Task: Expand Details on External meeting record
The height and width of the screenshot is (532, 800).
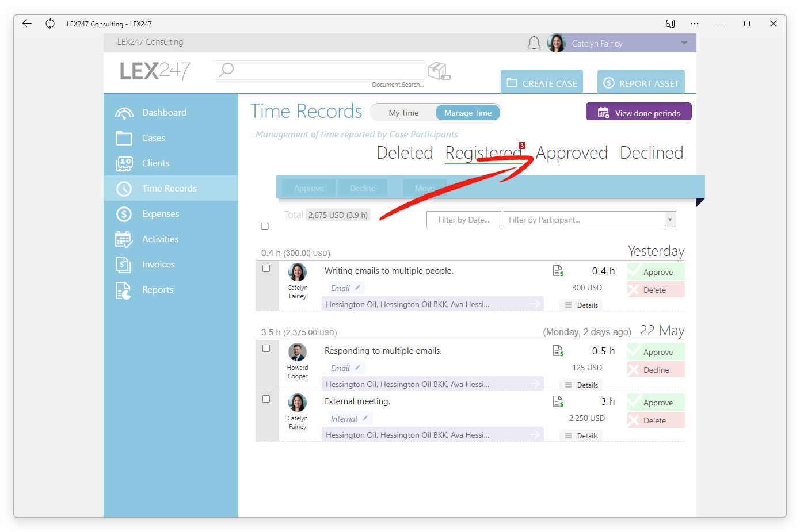Action: click(581, 436)
